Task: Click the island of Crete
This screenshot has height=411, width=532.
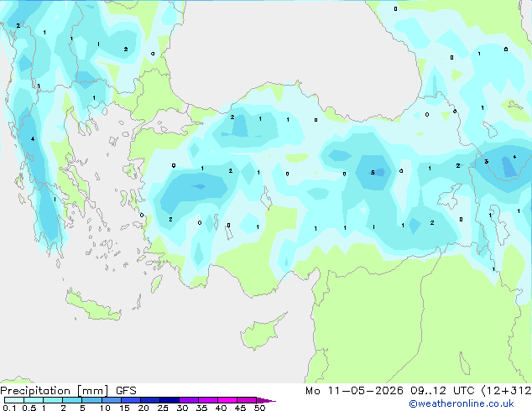Action: [x=92, y=306]
